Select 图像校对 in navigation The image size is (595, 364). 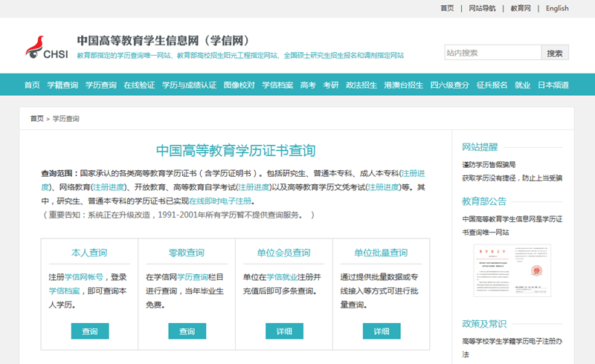239,85
